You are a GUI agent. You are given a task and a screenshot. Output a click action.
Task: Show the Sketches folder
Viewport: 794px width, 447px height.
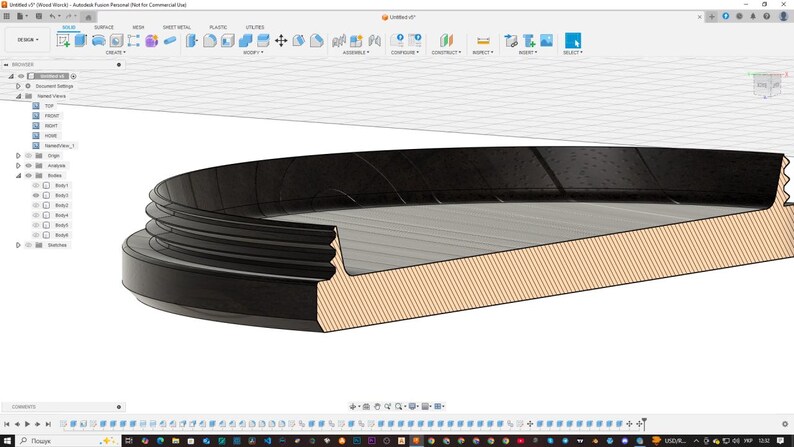28,245
